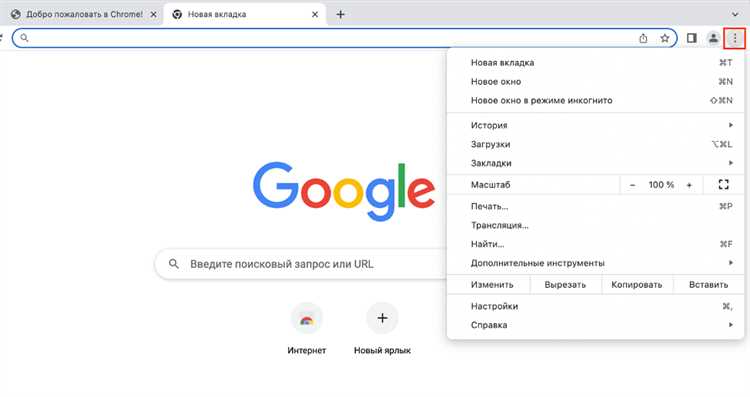
Task: Select 'Печать…' menu item
Action: pyautogui.click(x=596, y=206)
